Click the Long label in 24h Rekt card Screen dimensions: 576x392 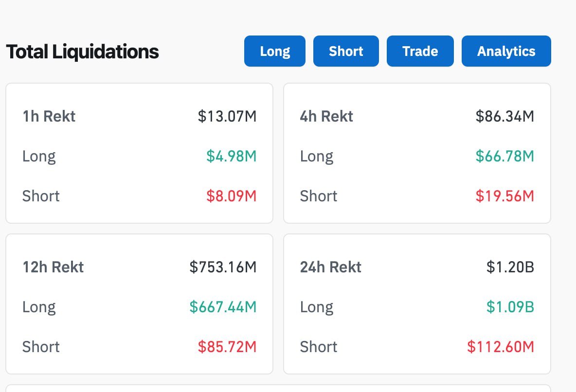317,307
